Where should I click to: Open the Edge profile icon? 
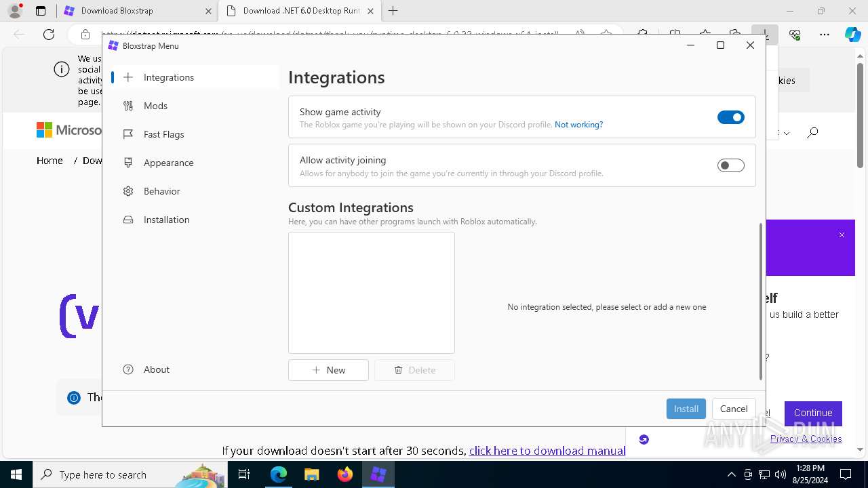pos(15,11)
